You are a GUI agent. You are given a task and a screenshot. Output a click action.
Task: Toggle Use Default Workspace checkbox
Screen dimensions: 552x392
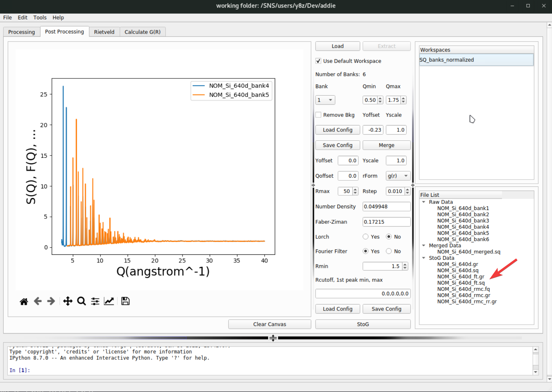click(x=318, y=61)
